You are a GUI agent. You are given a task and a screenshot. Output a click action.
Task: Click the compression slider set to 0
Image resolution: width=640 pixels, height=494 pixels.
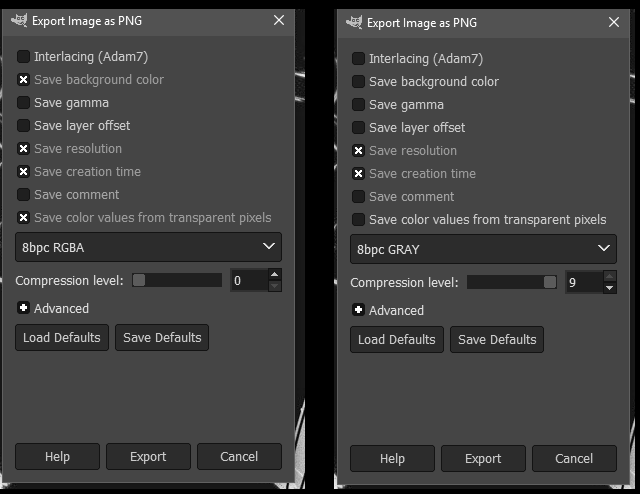tap(177, 281)
